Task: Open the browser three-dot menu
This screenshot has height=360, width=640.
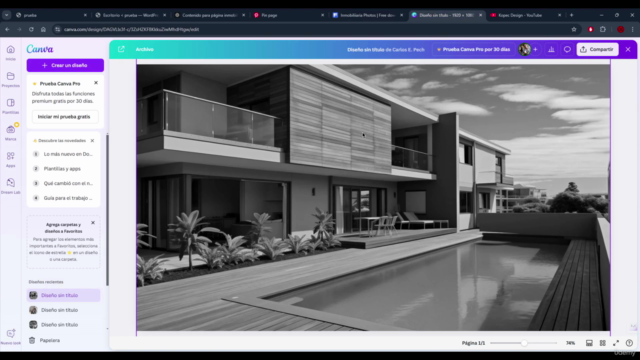Action: pos(633,29)
